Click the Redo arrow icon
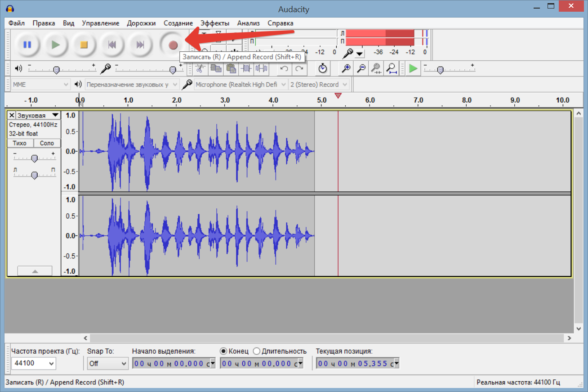Image resolution: width=588 pixels, height=392 pixels. 299,68
